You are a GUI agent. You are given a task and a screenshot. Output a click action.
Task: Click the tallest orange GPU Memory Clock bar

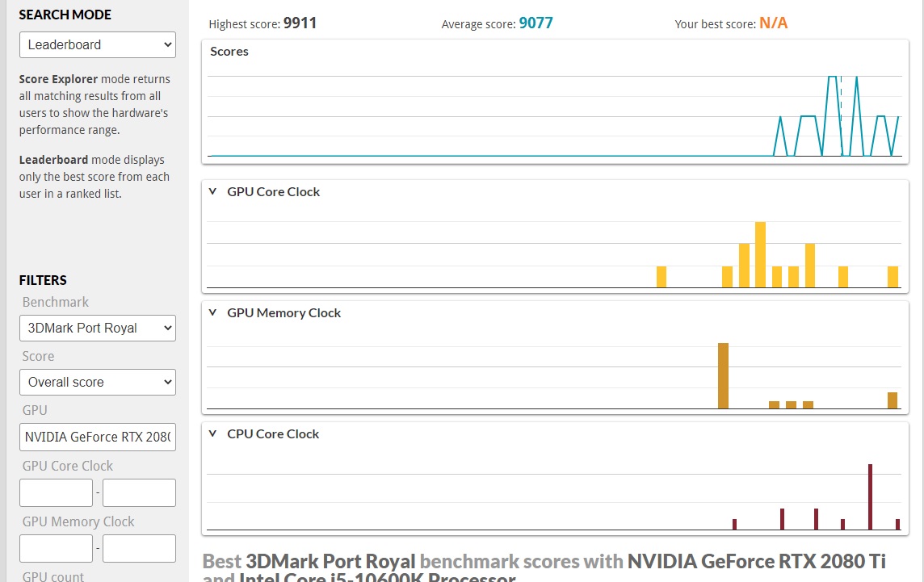click(x=723, y=376)
